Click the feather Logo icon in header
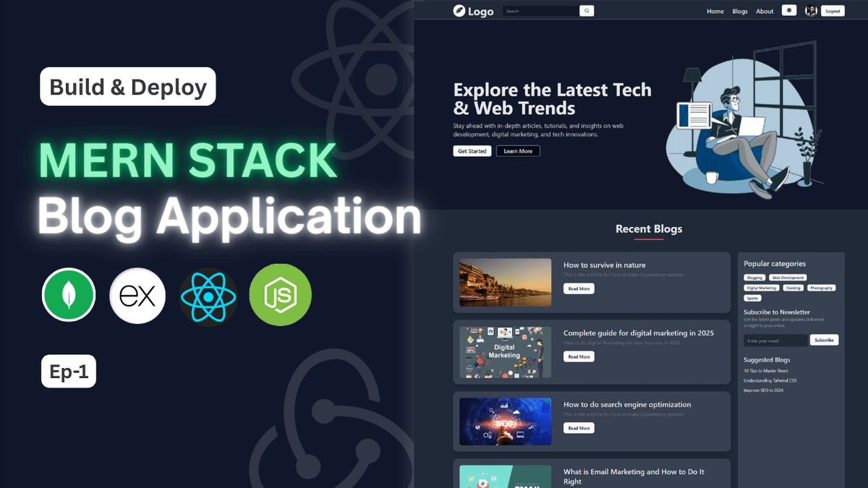Image resolution: width=868 pixels, height=488 pixels. (x=459, y=11)
